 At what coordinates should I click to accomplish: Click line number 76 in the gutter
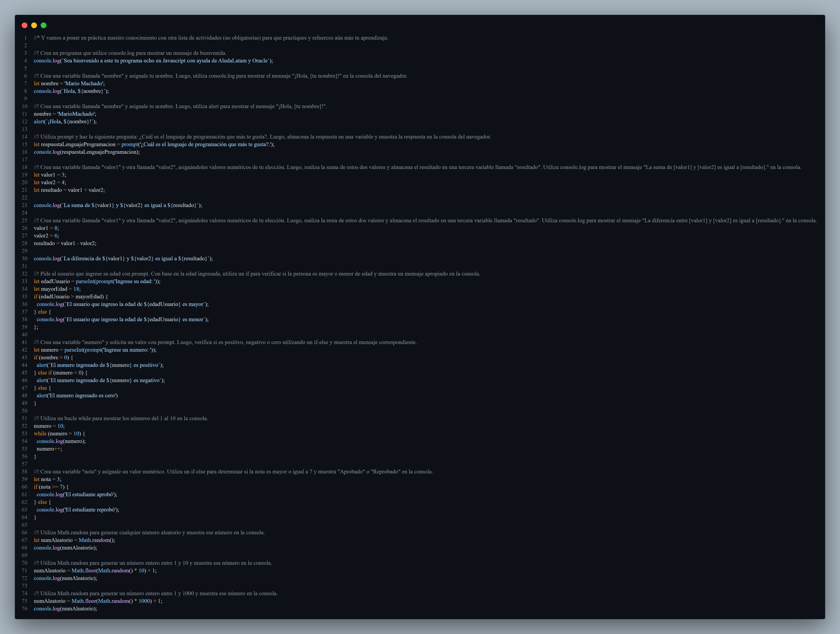click(25, 609)
